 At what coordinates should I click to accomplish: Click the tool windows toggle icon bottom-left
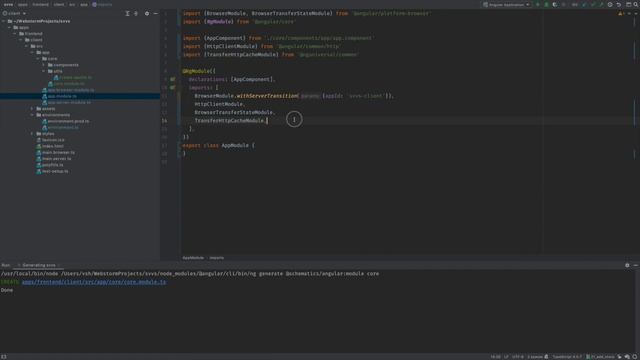(4, 357)
